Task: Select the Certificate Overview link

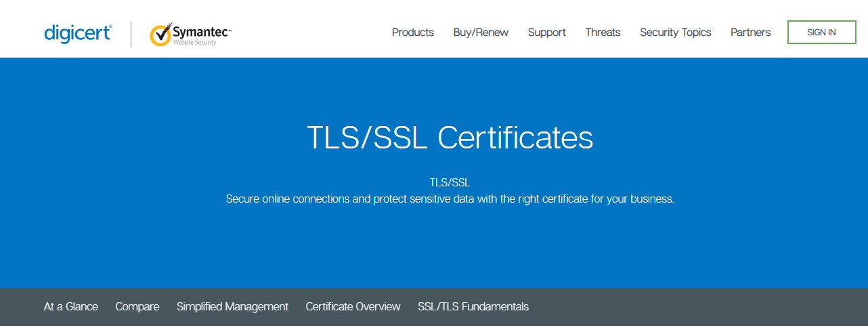Action: point(353,307)
